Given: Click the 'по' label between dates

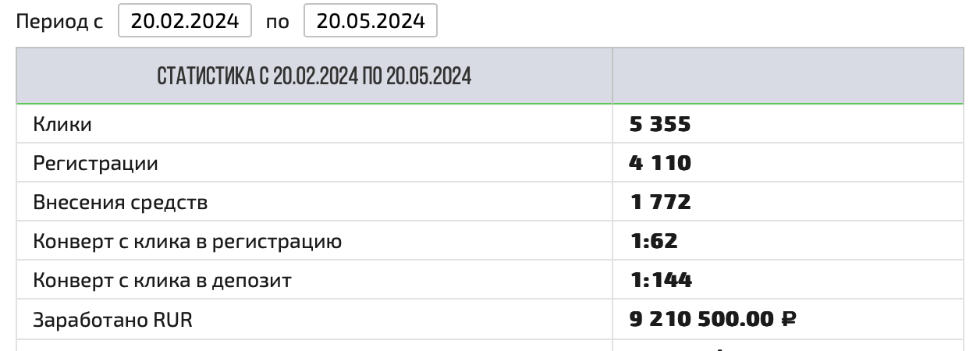Looking at the screenshot, I should click(x=278, y=21).
